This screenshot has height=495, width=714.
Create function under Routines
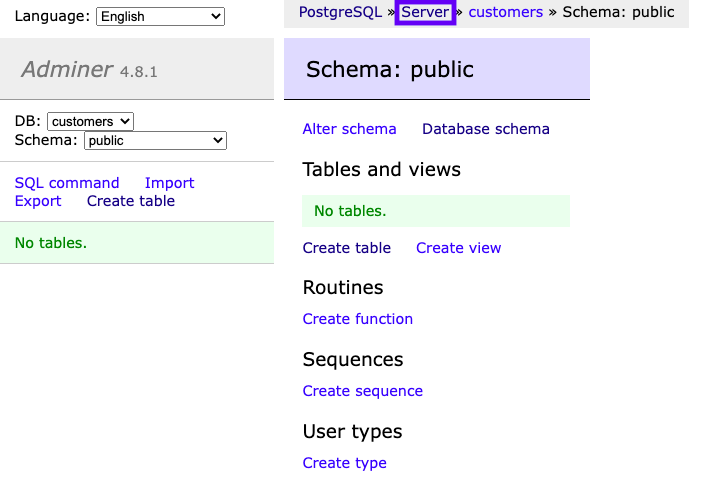pyautogui.click(x=357, y=319)
